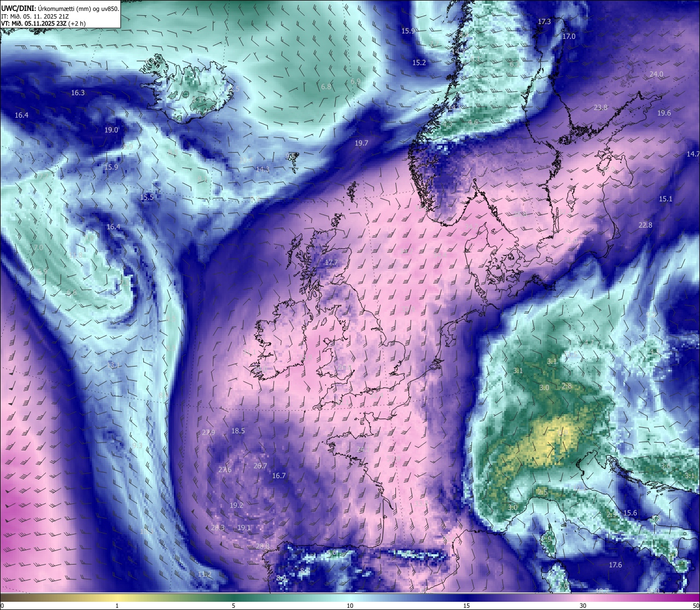Click the 17.3 value label
Viewport: 700px width, 610px height.
coord(544,22)
